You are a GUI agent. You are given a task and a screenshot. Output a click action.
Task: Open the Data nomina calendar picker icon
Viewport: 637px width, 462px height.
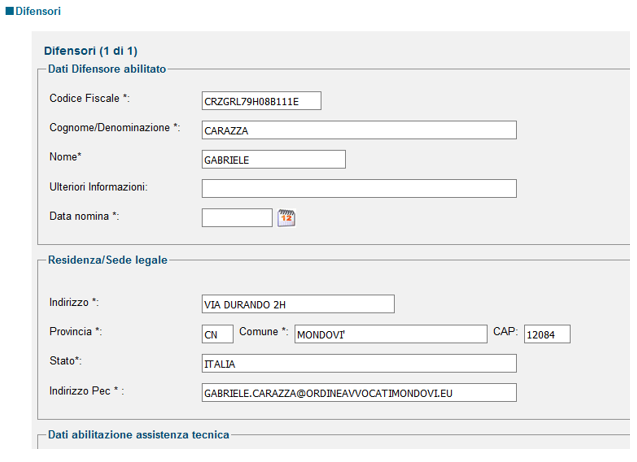[x=286, y=218]
